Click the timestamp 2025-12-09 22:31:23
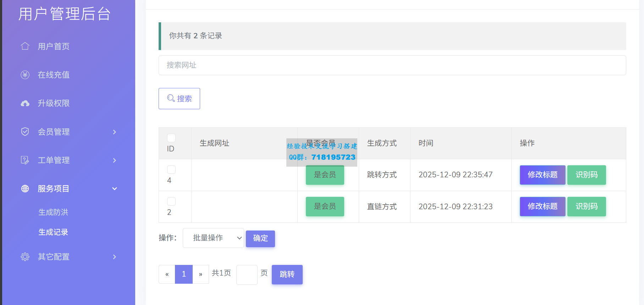The width and height of the screenshot is (644, 305). [456, 207]
